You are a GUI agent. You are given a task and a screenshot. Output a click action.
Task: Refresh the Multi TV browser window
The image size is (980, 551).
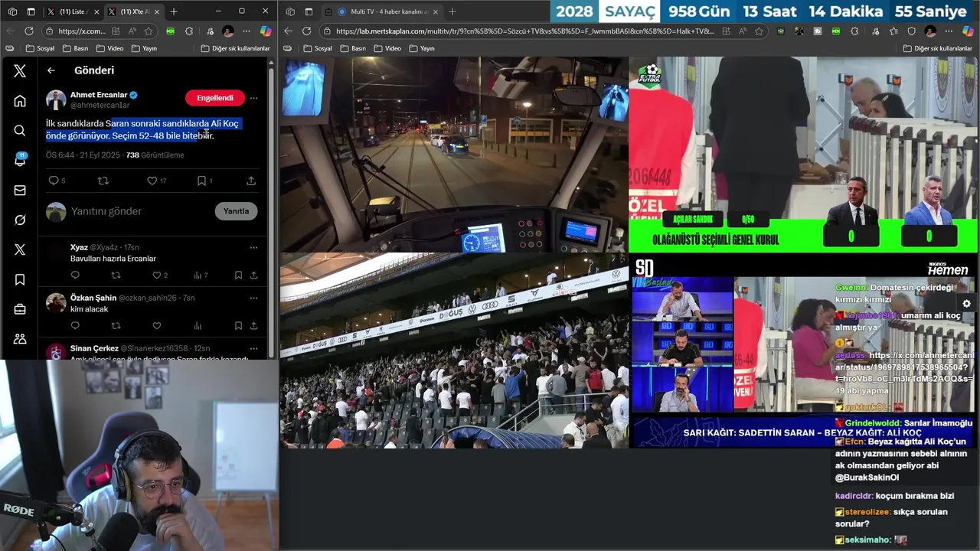307,31
